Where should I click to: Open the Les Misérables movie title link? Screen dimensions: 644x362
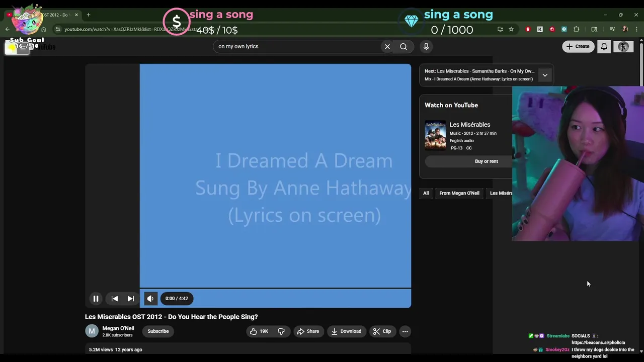(x=470, y=125)
